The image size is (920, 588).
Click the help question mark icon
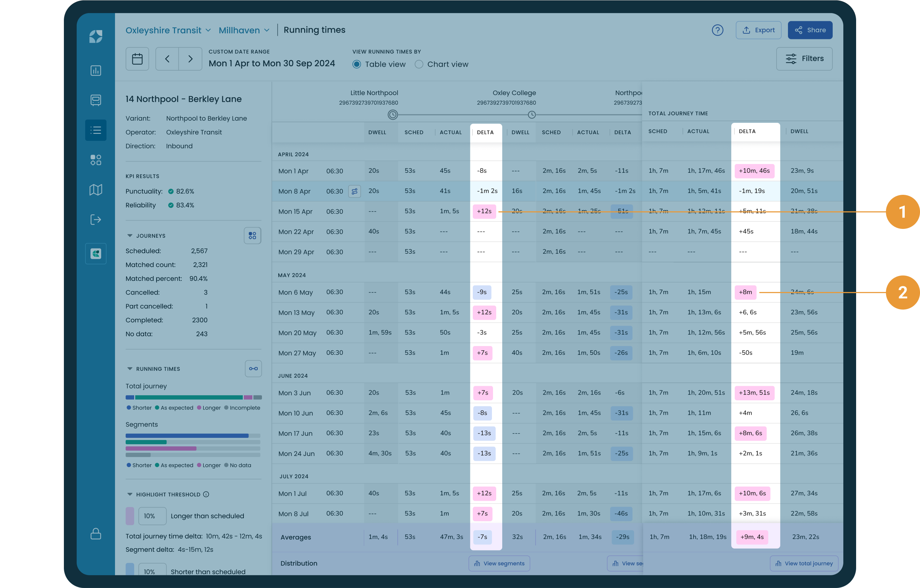coord(717,30)
